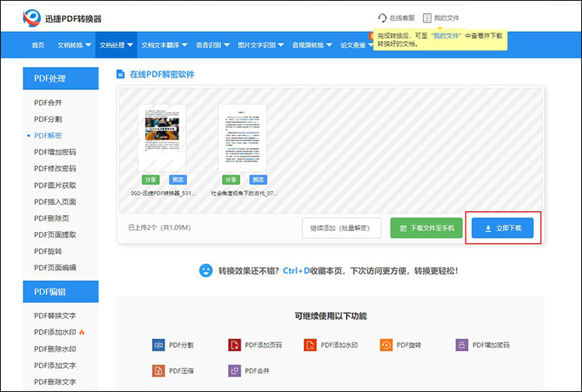Open thumbnail of 社会角度视角下的古代 file
The width and height of the screenshot is (582, 392).
(x=242, y=137)
